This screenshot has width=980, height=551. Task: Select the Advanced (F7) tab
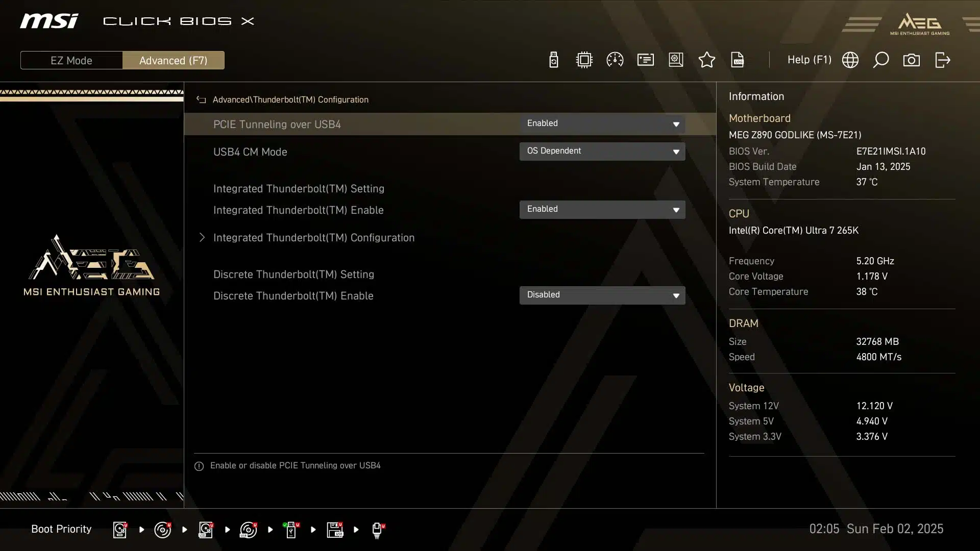(x=174, y=60)
